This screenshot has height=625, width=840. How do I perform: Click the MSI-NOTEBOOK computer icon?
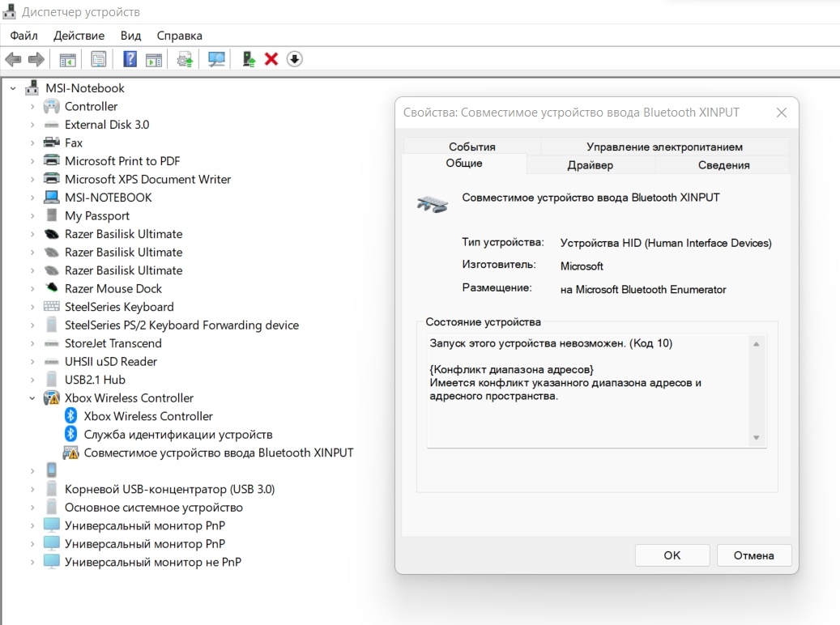pos(51,197)
